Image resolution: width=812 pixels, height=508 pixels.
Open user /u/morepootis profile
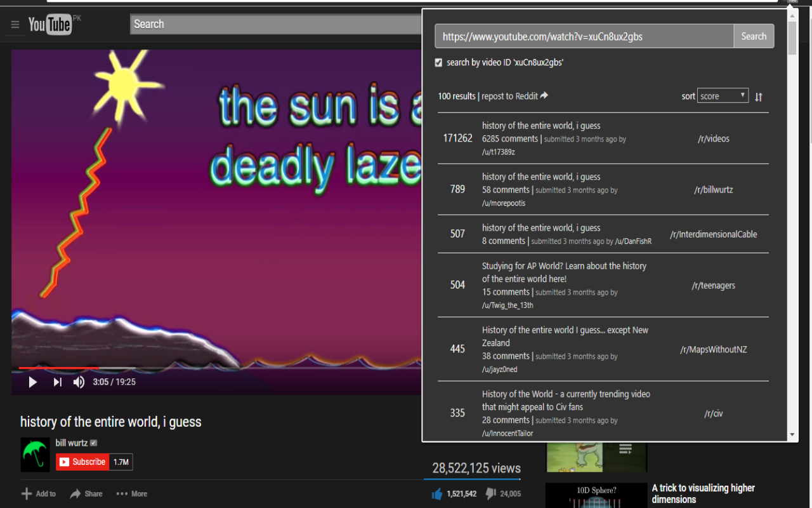pyautogui.click(x=504, y=203)
